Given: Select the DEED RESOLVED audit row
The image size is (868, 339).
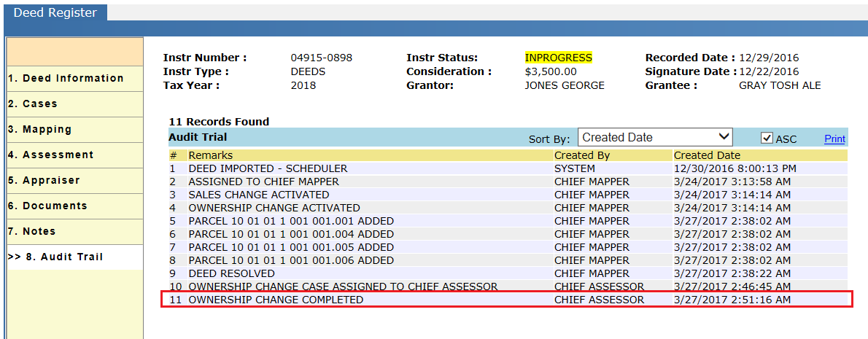Looking at the screenshot, I should tap(508, 273).
